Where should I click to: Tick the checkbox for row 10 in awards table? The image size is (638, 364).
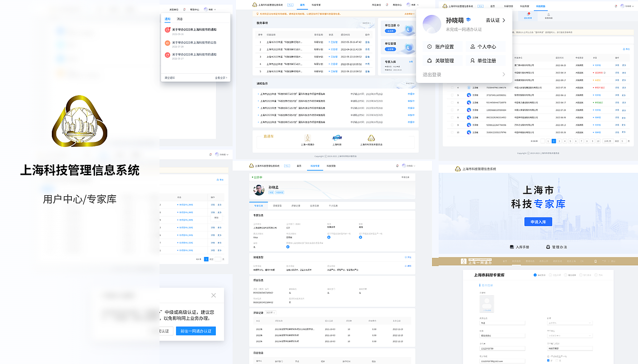click(x=452, y=132)
